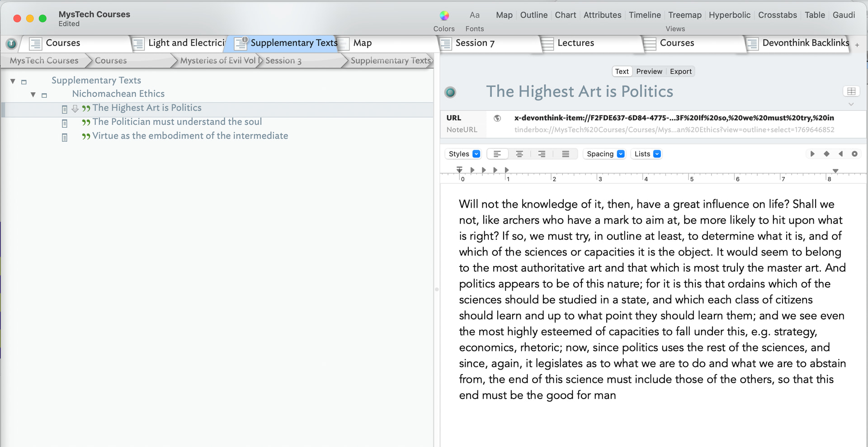Open the Spacing dropdown
This screenshot has width=868, height=447.
(605, 154)
